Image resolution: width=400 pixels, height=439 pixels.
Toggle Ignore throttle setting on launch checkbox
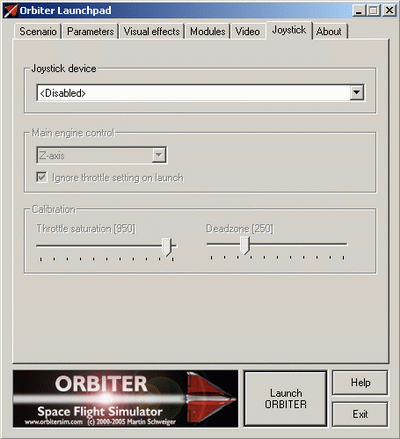41,177
